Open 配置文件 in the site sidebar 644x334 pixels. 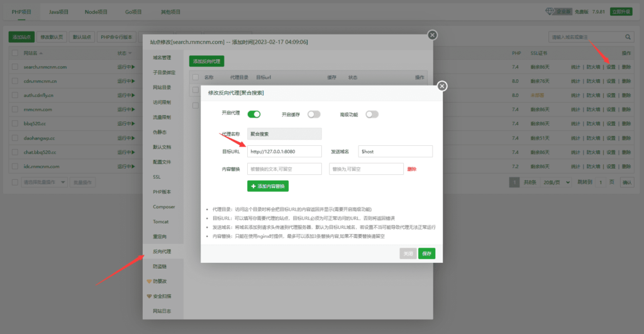point(162,162)
